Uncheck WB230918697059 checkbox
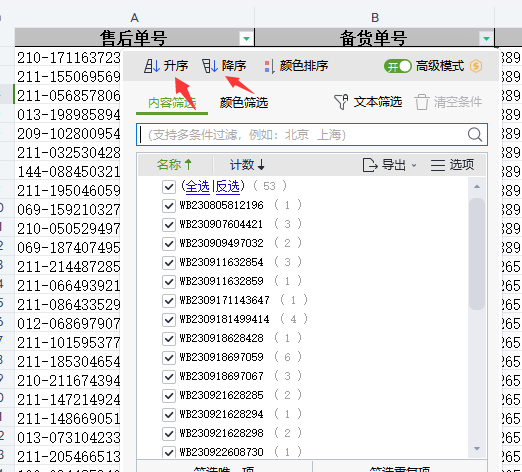This screenshot has width=522, height=472. [169, 357]
